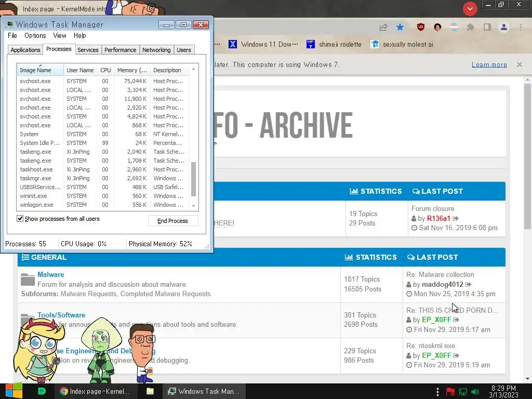
Task: Click the Chrome share page icon
Action: coord(383,28)
